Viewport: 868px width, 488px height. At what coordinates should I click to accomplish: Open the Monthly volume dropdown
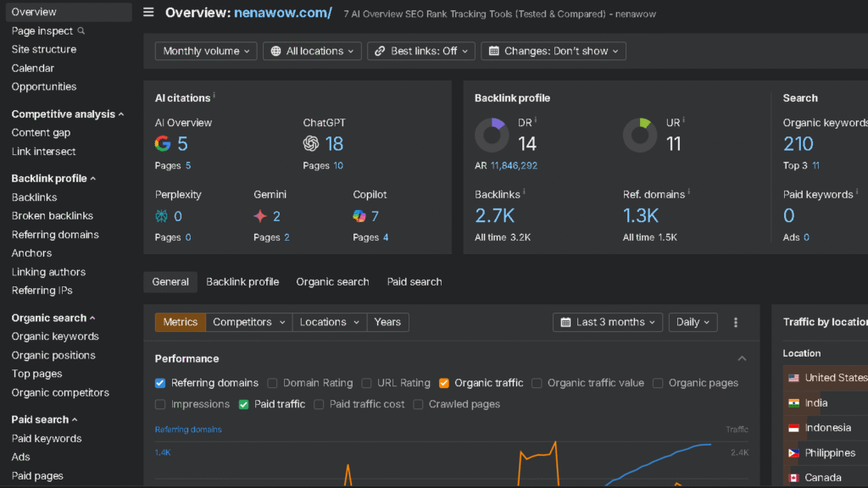(205, 51)
